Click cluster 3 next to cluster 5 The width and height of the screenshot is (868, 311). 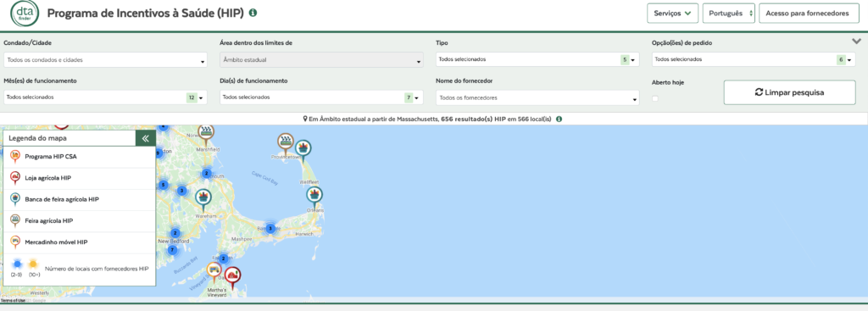coord(181,191)
